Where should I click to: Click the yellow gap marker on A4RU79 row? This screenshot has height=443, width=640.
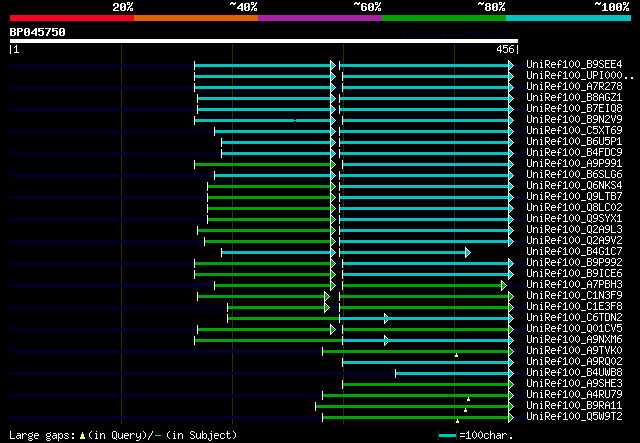(x=469, y=399)
